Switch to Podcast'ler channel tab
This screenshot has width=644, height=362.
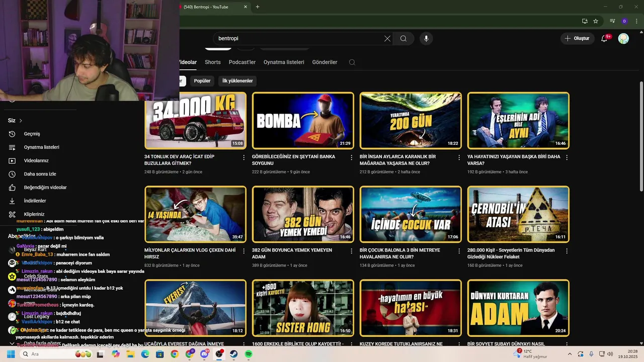pyautogui.click(x=242, y=62)
